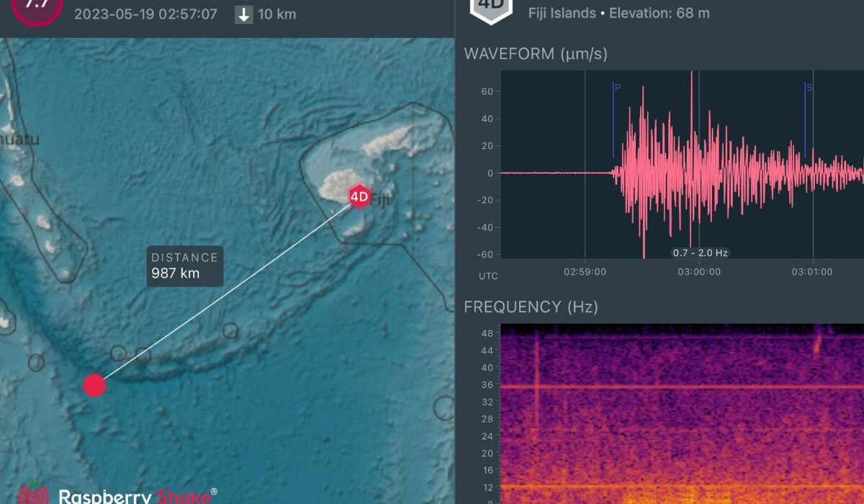Select the 4D station hexagon on map
Image resolution: width=864 pixels, height=504 pixels.
[x=359, y=196]
